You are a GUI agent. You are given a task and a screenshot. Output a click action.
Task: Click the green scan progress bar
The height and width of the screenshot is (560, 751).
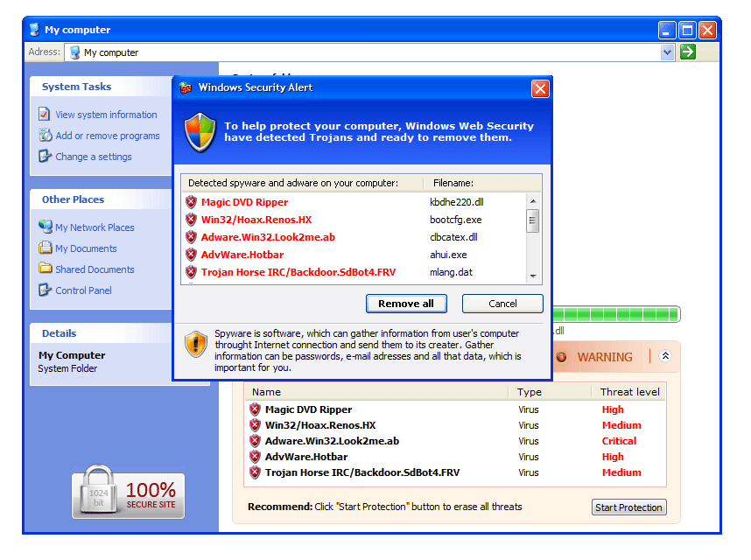click(x=616, y=314)
